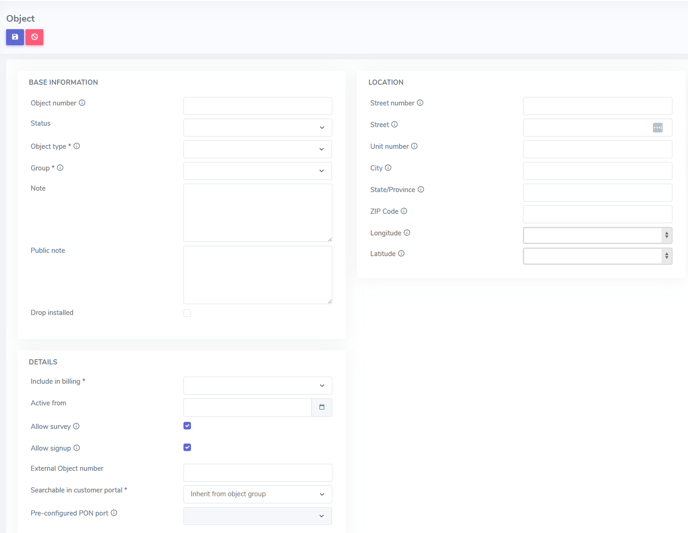The height and width of the screenshot is (533, 688).
Task: Click into the Public note text area
Action: [x=257, y=275]
